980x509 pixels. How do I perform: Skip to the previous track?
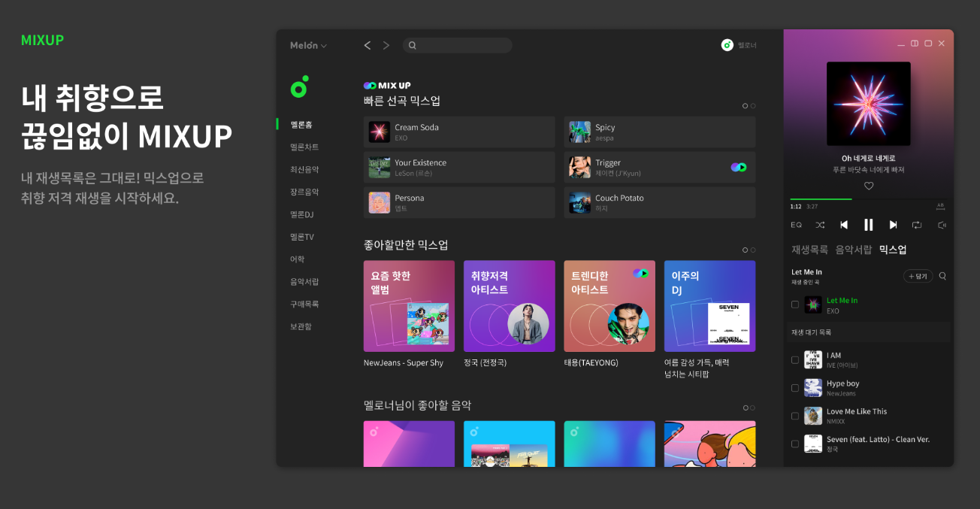(844, 225)
